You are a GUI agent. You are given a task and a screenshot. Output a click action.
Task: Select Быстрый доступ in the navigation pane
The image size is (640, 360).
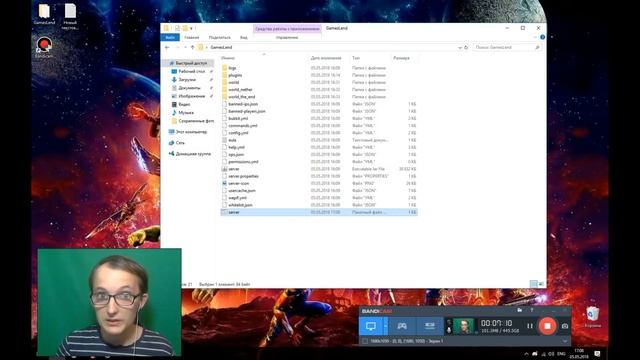click(x=191, y=63)
